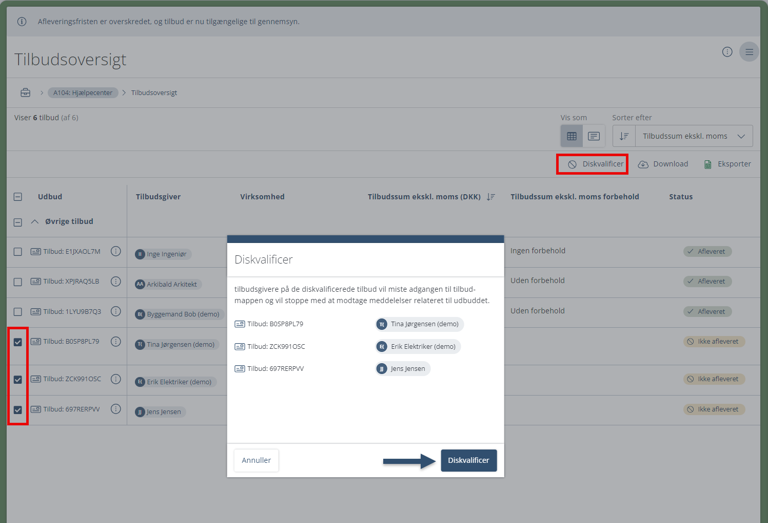Viewport: 768px width, 523px height.
Task: Uncheck the Tilbud B0SP8PL79 checkbox
Action: click(x=18, y=342)
